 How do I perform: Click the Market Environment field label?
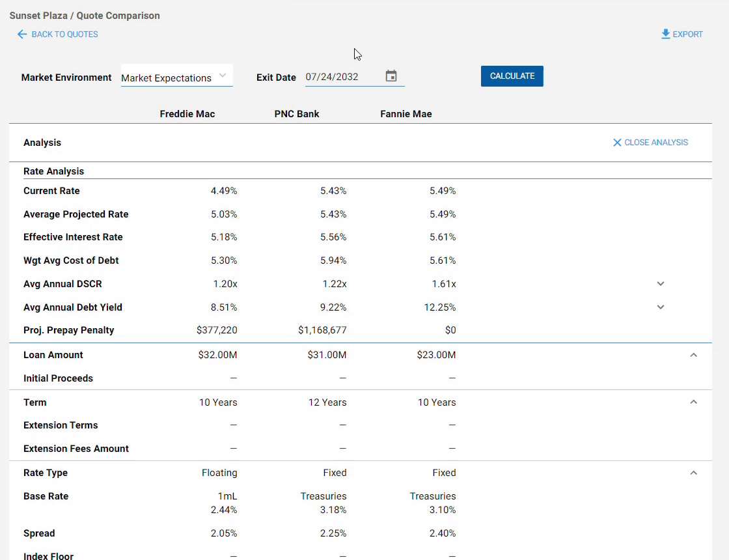pos(66,77)
